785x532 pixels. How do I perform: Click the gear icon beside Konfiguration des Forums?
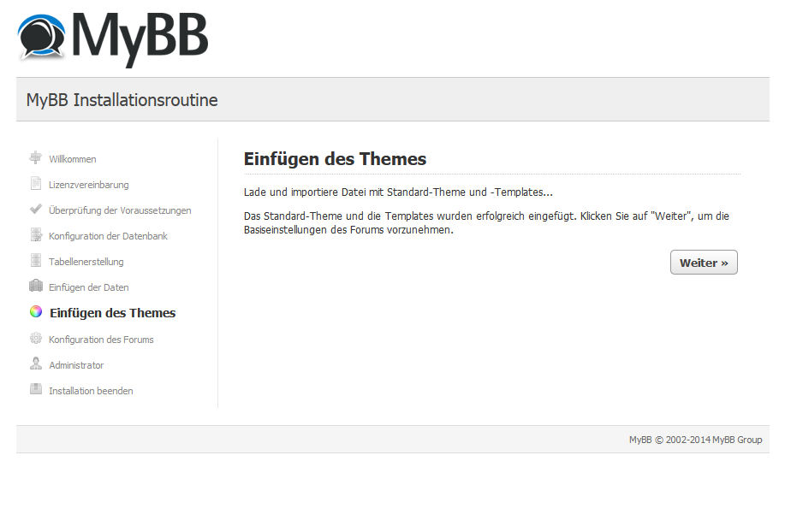tap(36, 338)
